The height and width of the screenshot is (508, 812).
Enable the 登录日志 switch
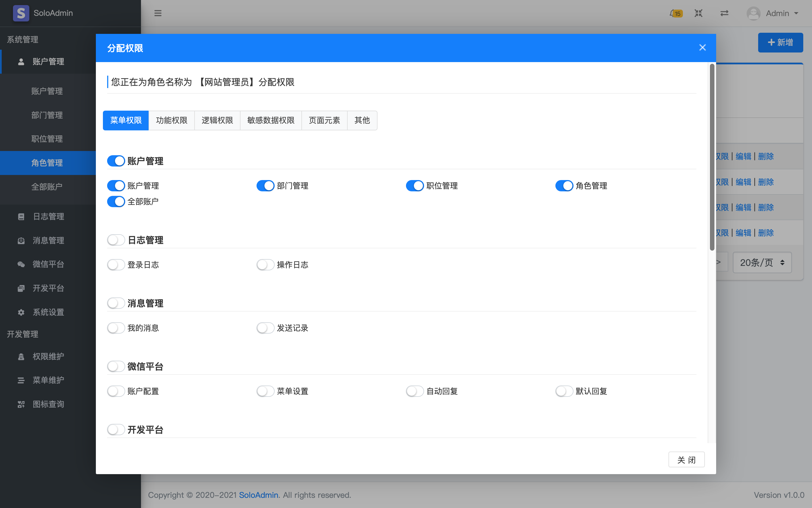point(116,264)
